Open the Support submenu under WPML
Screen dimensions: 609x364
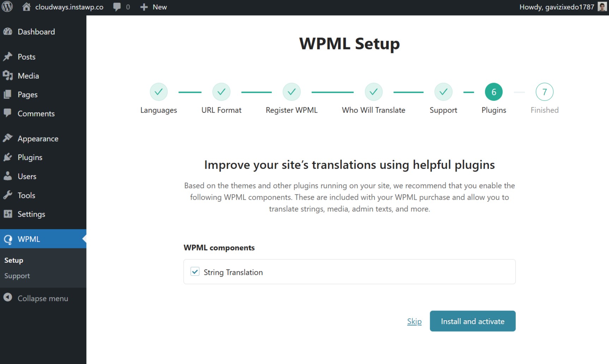(x=17, y=276)
